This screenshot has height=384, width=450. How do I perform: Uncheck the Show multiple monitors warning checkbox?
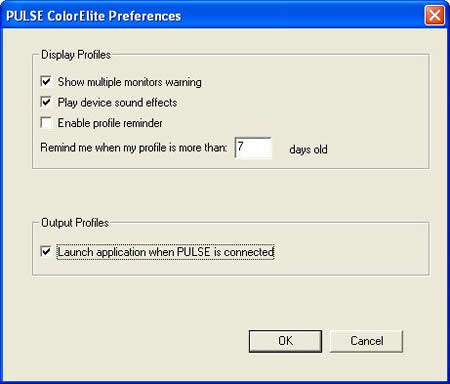point(46,82)
